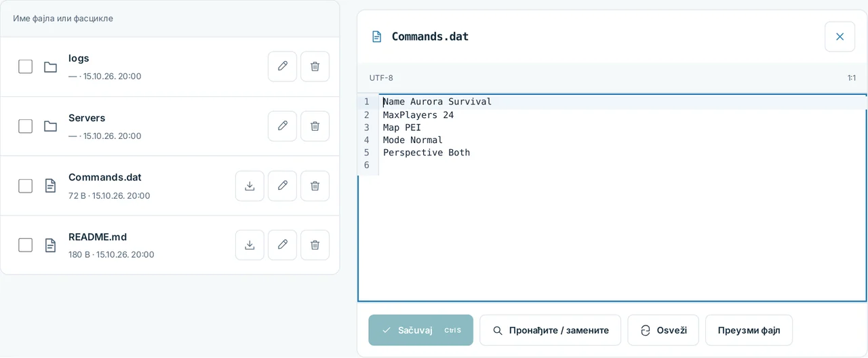This screenshot has height=358, width=868.
Task: Tick the checkbox for Servers folder
Action: point(25,126)
